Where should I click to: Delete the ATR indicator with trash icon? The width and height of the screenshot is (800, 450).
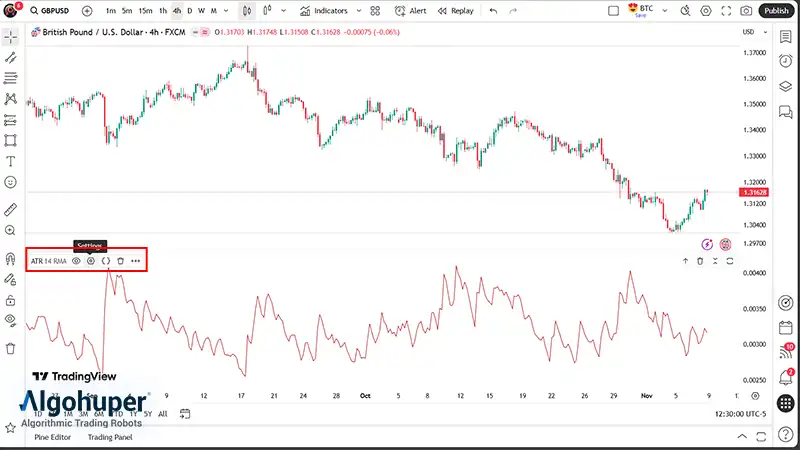pyautogui.click(x=120, y=261)
